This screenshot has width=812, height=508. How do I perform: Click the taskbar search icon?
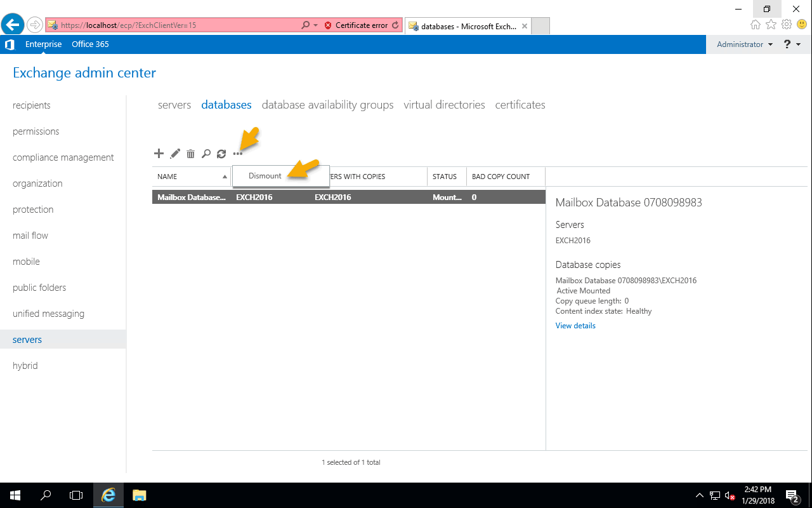tap(46, 495)
